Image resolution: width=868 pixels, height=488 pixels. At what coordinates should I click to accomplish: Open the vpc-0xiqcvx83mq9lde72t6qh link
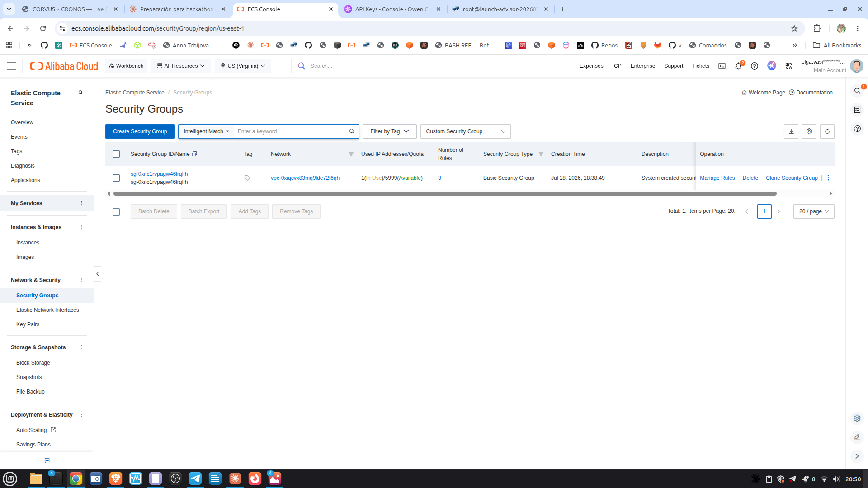coord(305,178)
